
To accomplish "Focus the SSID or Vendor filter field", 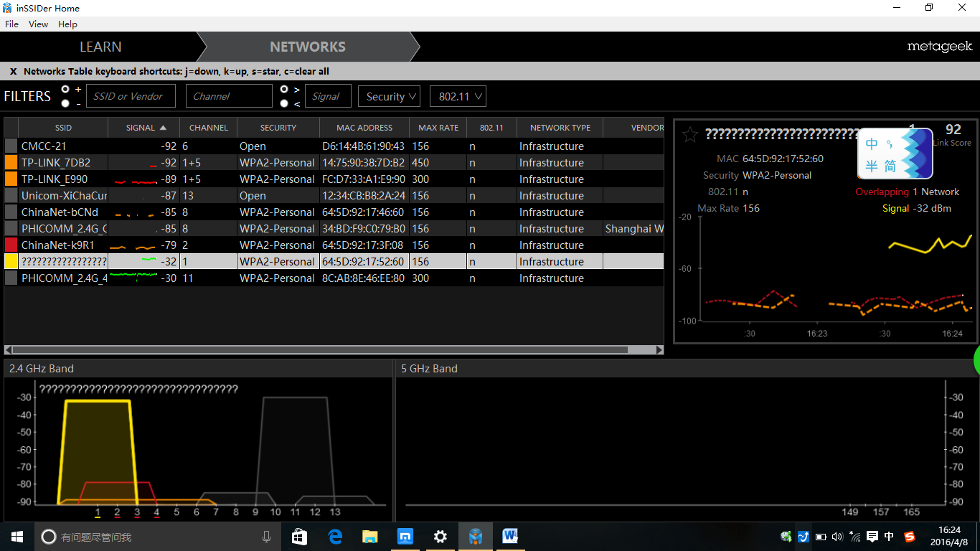I will (132, 96).
